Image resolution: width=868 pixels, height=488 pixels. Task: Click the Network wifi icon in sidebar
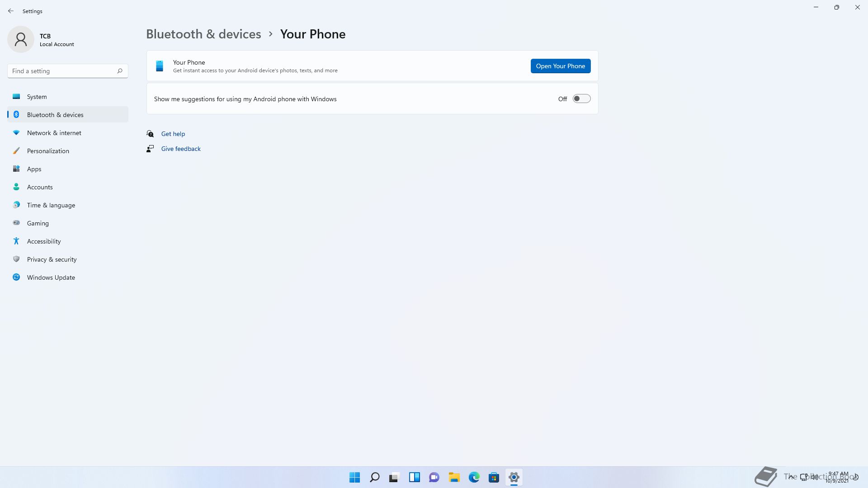16,133
